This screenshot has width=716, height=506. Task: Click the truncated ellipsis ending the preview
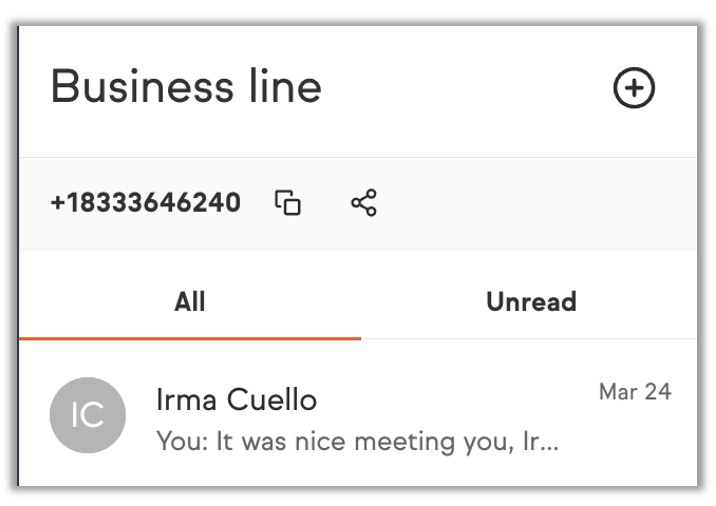click(x=548, y=441)
